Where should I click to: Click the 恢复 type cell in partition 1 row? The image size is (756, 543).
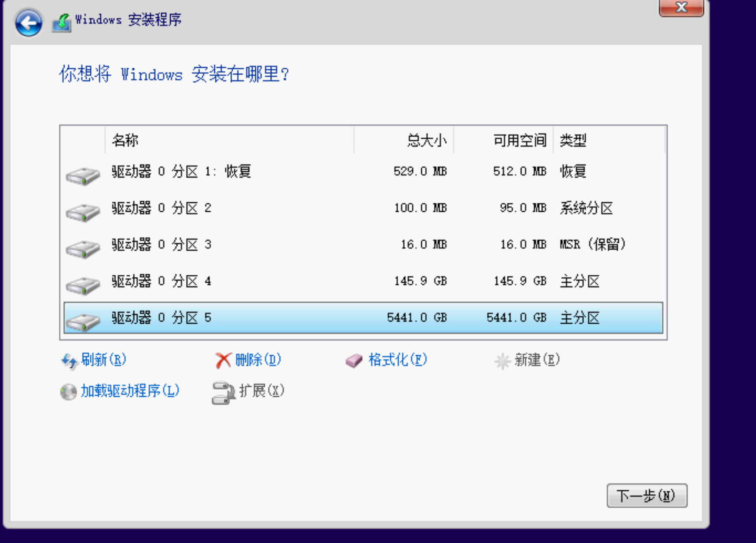tap(573, 171)
